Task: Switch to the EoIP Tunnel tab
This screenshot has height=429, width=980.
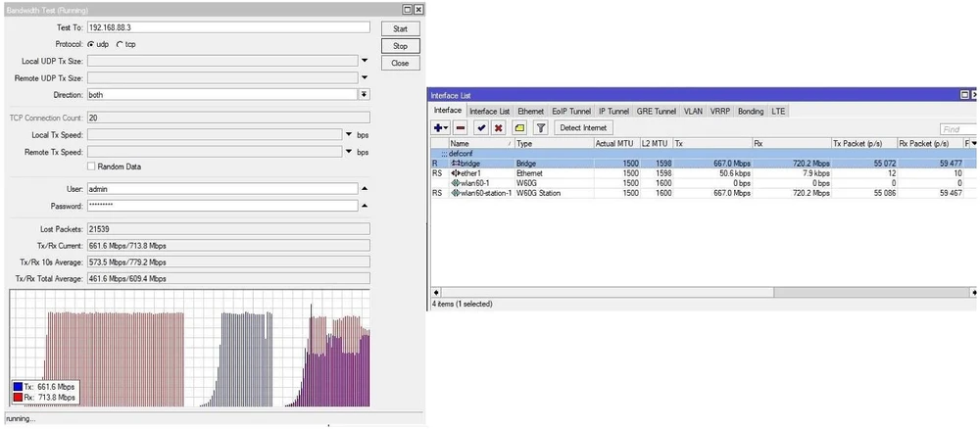Action: tap(571, 111)
